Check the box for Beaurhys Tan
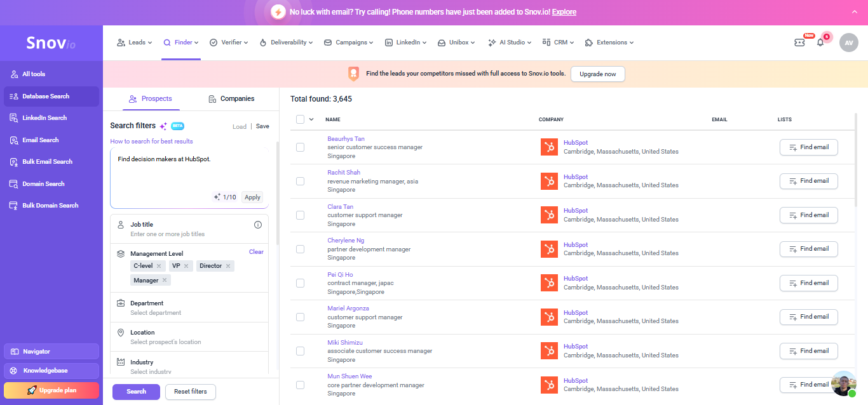The width and height of the screenshot is (868, 405). 300,147
